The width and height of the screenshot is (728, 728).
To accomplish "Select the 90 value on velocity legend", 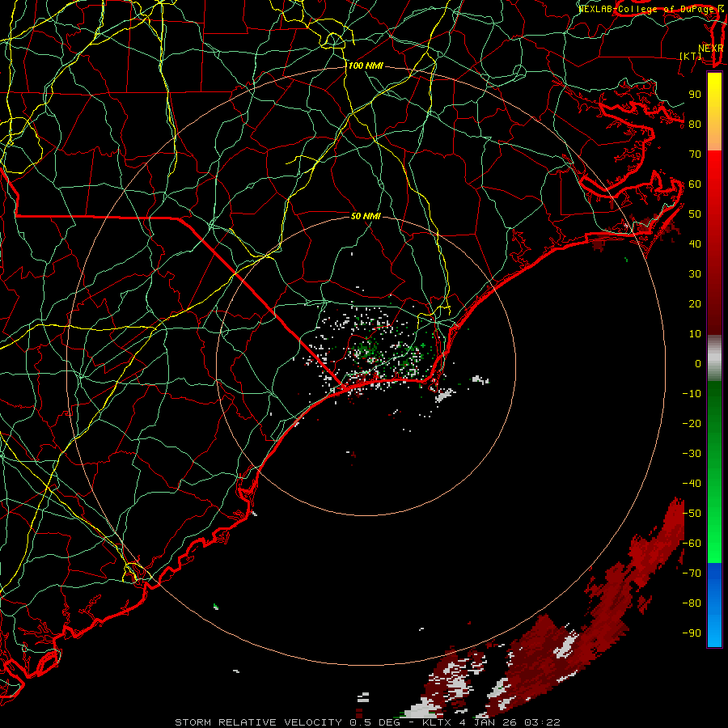I will coord(695,95).
